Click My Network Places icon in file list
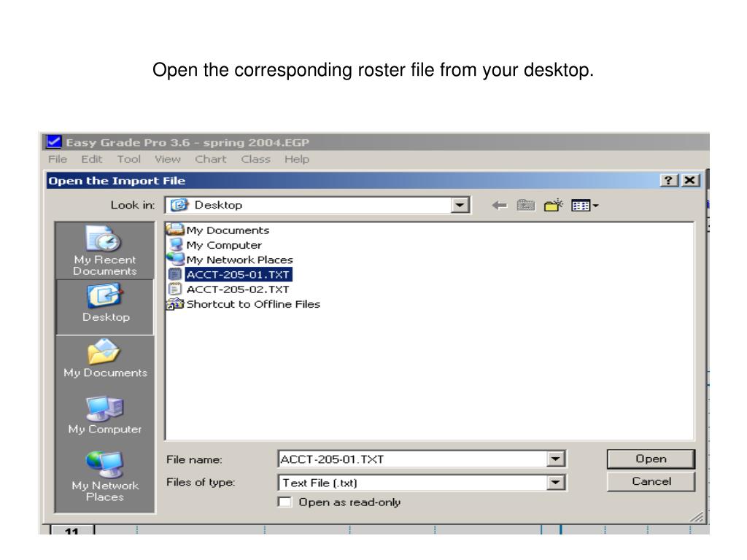747x560 pixels. pyautogui.click(x=175, y=259)
